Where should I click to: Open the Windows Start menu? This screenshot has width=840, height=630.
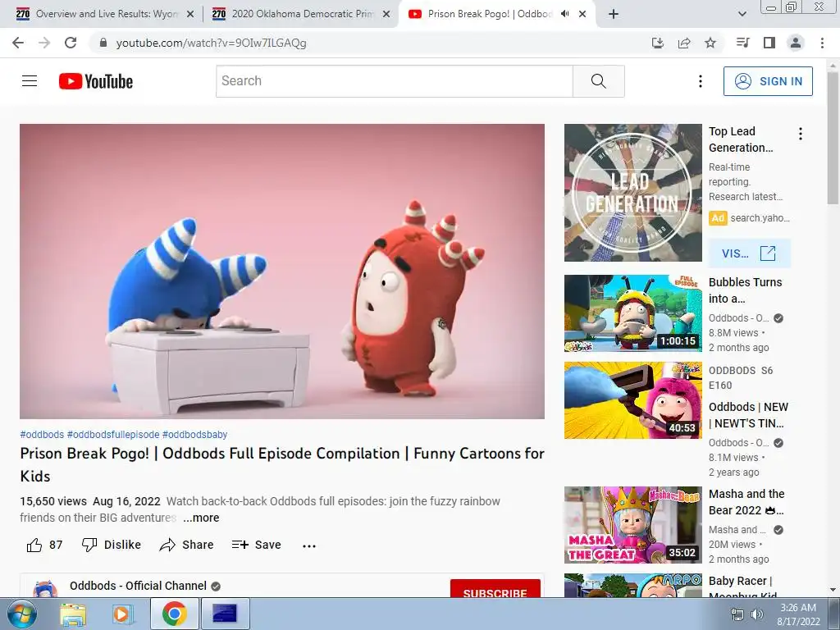(x=22, y=614)
